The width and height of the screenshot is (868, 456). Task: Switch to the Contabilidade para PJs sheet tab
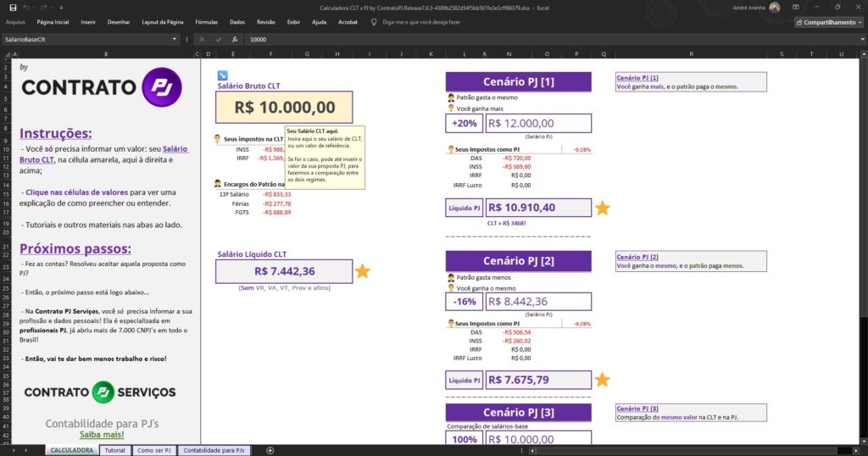coord(214,450)
